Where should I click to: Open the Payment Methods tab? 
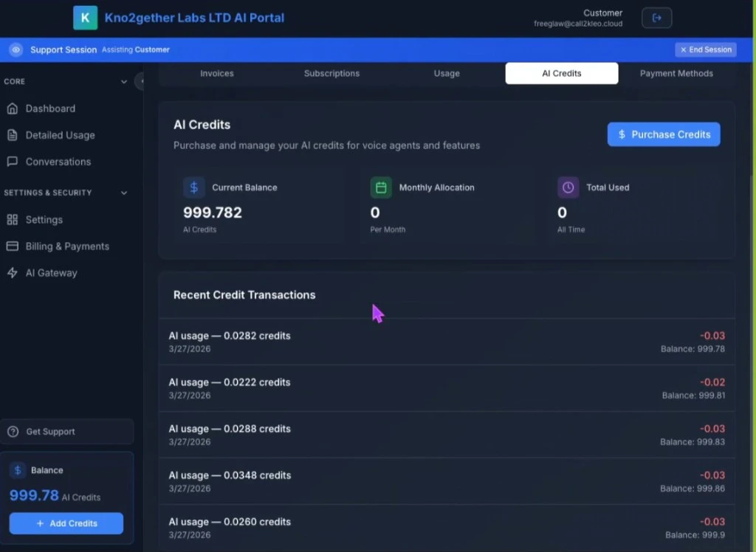pyautogui.click(x=676, y=73)
